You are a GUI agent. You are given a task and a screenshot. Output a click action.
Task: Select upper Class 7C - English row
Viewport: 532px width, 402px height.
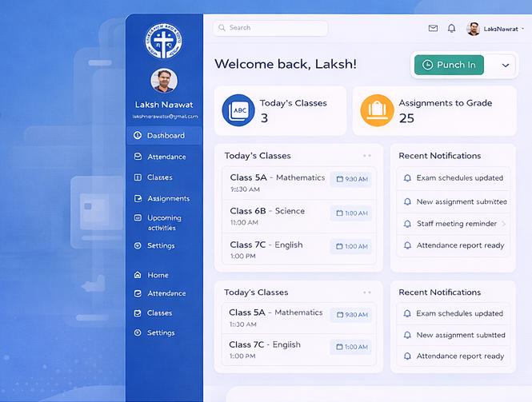(299, 249)
